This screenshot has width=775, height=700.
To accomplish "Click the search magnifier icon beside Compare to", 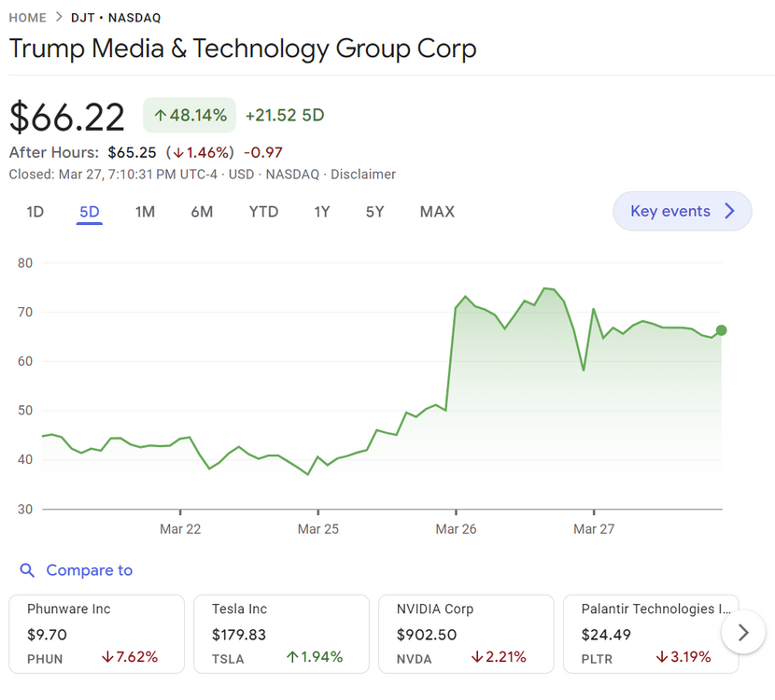I will pyautogui.click(x=27, y=570).
